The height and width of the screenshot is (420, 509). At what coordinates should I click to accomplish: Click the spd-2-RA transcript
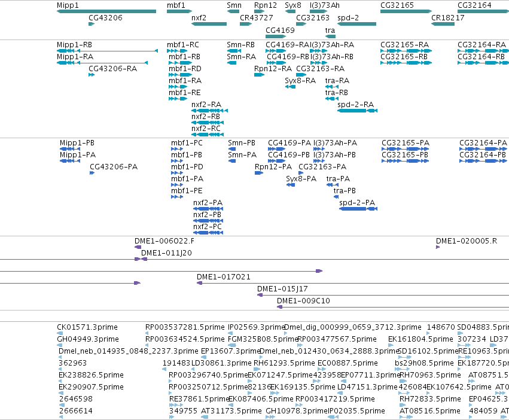point(358,111)
